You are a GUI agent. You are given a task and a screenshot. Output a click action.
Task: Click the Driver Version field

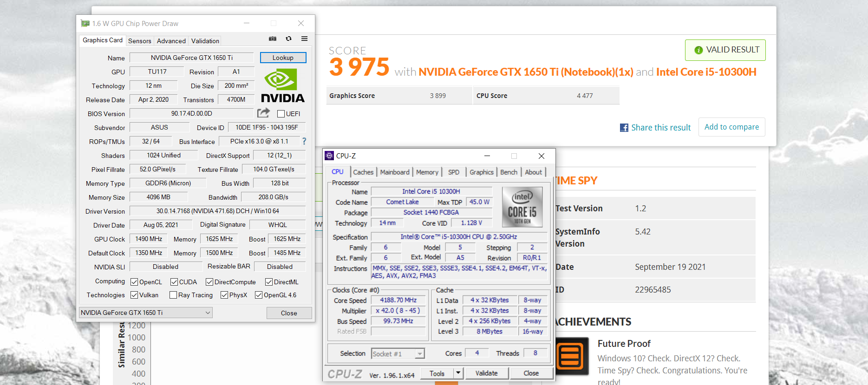[217, 211]
